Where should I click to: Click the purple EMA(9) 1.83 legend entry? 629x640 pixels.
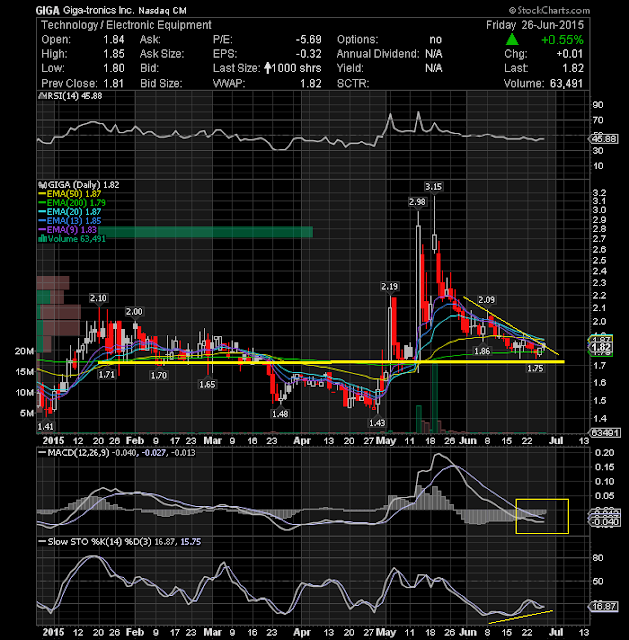[x=68, y=230]
